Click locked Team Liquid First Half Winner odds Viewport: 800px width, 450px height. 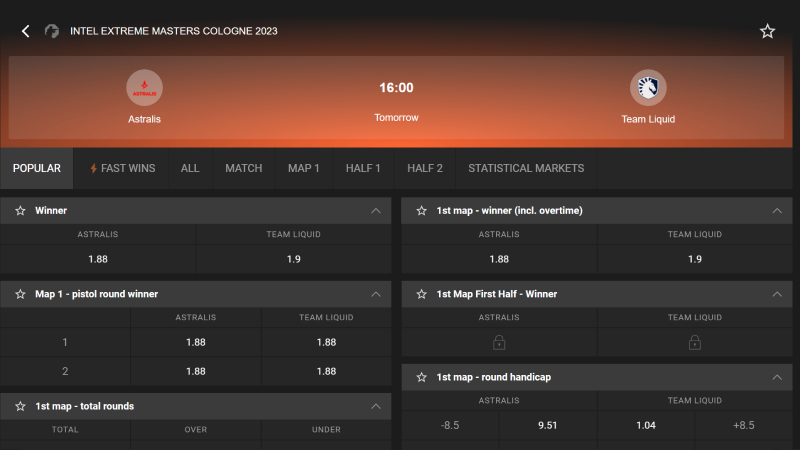pyautogui.click(x=695, y=342)
